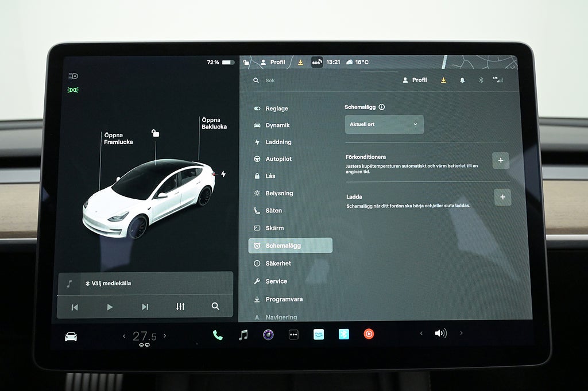Expand the Aktuell ort dropdown
The image size is (588, 391).
click(x=384, y=124)
